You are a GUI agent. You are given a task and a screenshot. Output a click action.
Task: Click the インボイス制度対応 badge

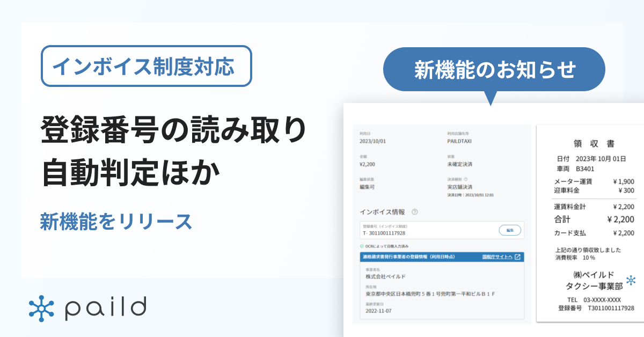(147, 66)
